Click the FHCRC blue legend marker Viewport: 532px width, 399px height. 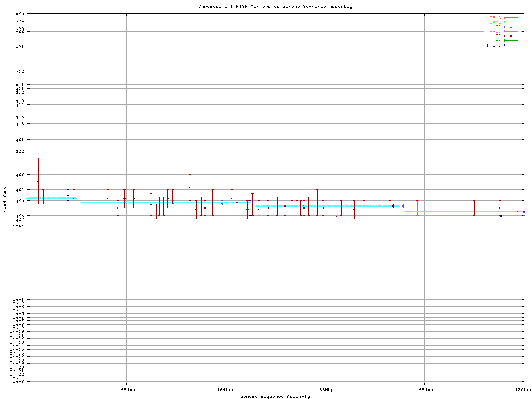pyautogui.click(x=511, y=45)
